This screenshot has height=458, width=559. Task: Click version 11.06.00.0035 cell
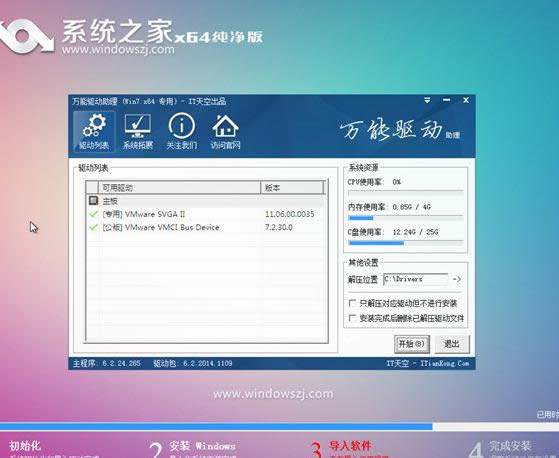289,214
